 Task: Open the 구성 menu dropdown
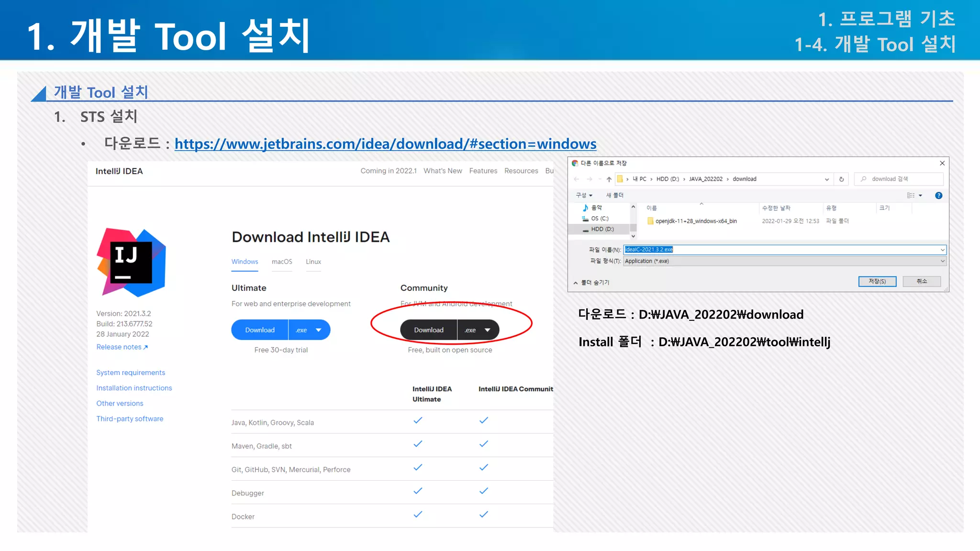click(584, 195)
